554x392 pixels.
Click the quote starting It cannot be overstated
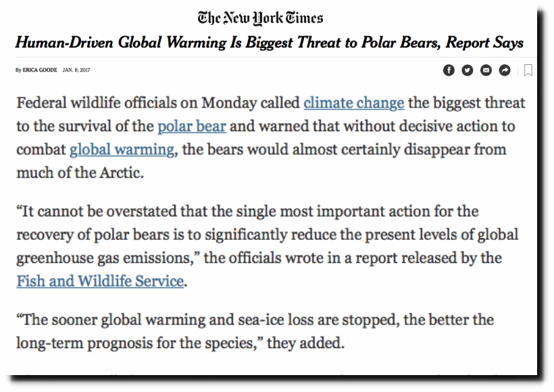(x=268, y=246)
